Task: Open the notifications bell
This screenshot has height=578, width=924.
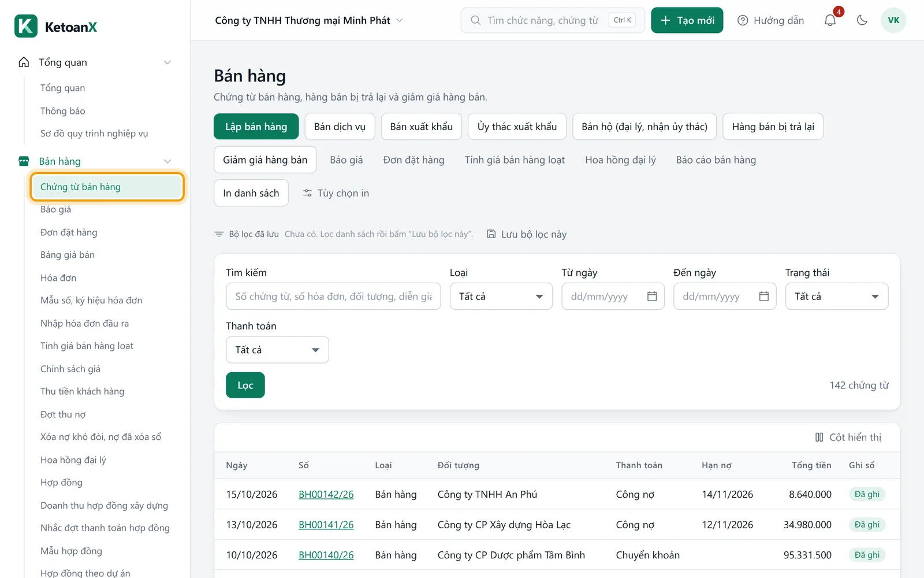Action: point(830,20)
